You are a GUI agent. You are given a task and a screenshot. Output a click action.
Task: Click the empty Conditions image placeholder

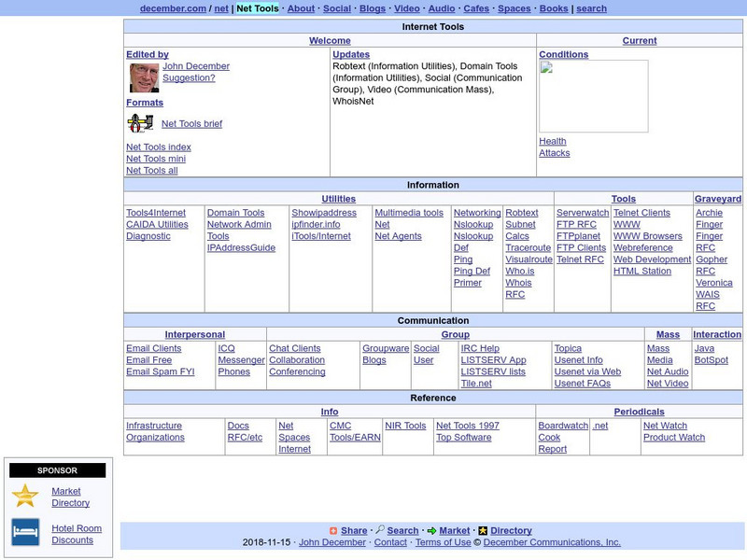pyautogui.click(x=595, y=96)
